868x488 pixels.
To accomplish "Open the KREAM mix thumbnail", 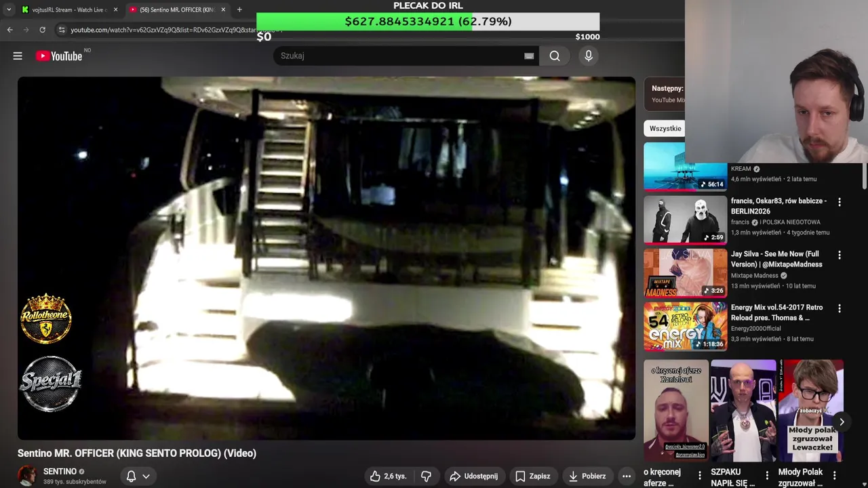I will 685,166.
